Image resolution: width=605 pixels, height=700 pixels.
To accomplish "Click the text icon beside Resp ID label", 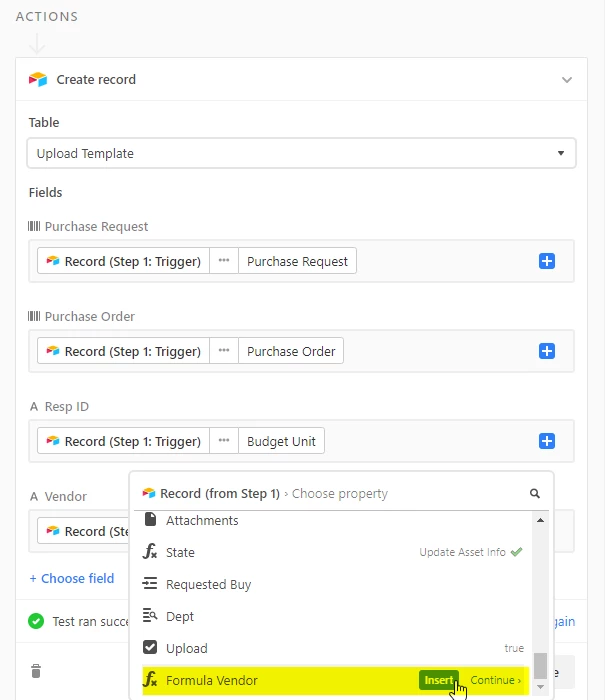I will [34, 406].
